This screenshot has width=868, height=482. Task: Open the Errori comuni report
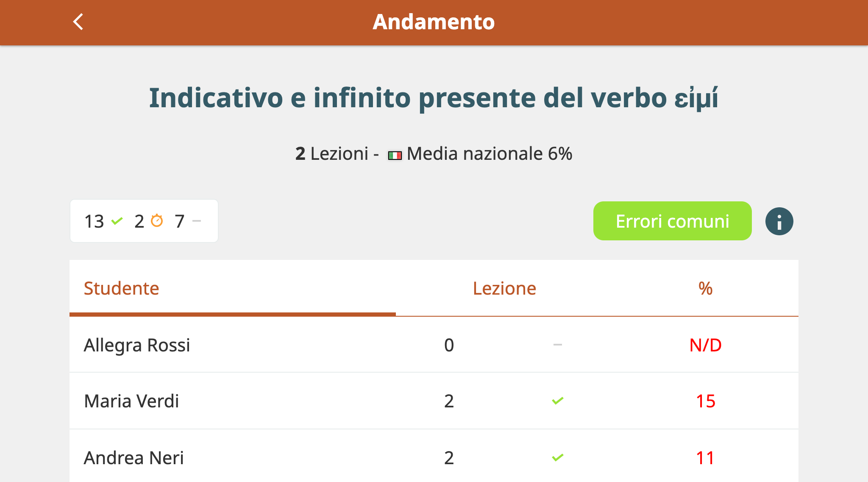pyautogui.click(x=672, y=221)
